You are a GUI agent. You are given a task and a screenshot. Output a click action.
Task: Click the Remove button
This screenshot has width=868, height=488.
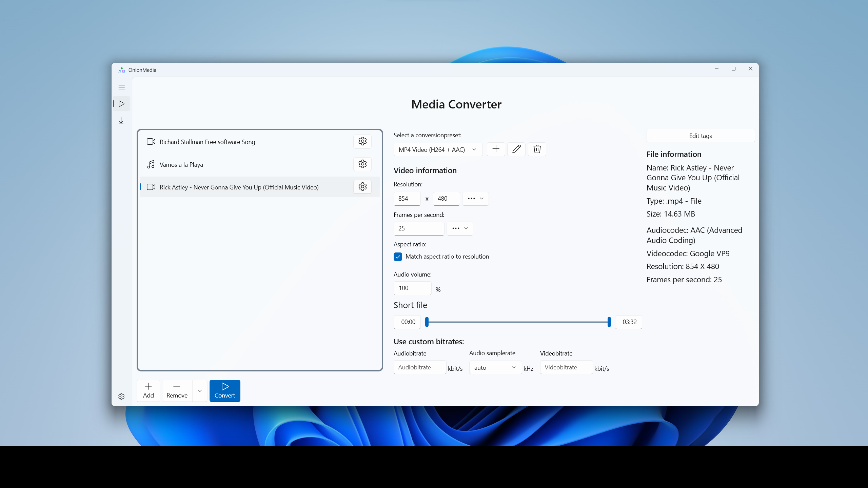[x=177, y=391]
